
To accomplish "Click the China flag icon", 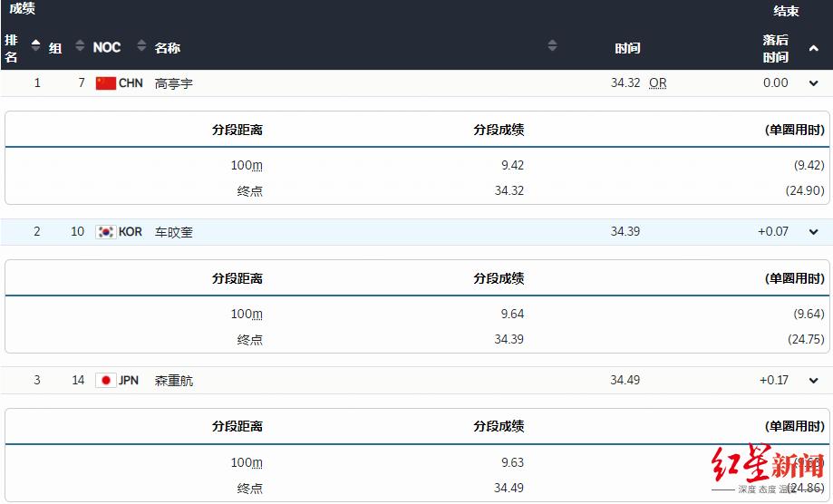I will coord(106,83).
